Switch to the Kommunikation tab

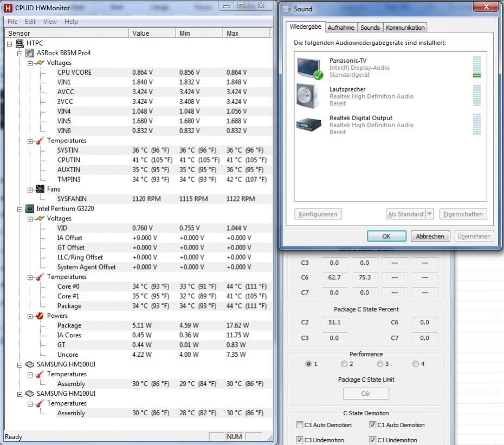tap(405, 28)
